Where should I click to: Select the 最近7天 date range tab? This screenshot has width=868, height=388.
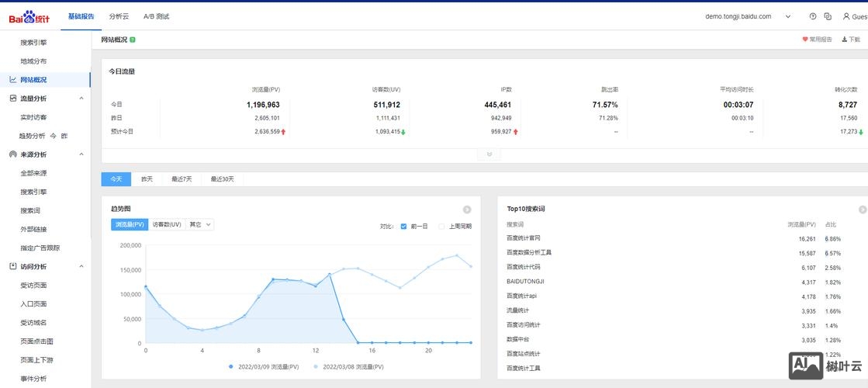tap(183, 179)
